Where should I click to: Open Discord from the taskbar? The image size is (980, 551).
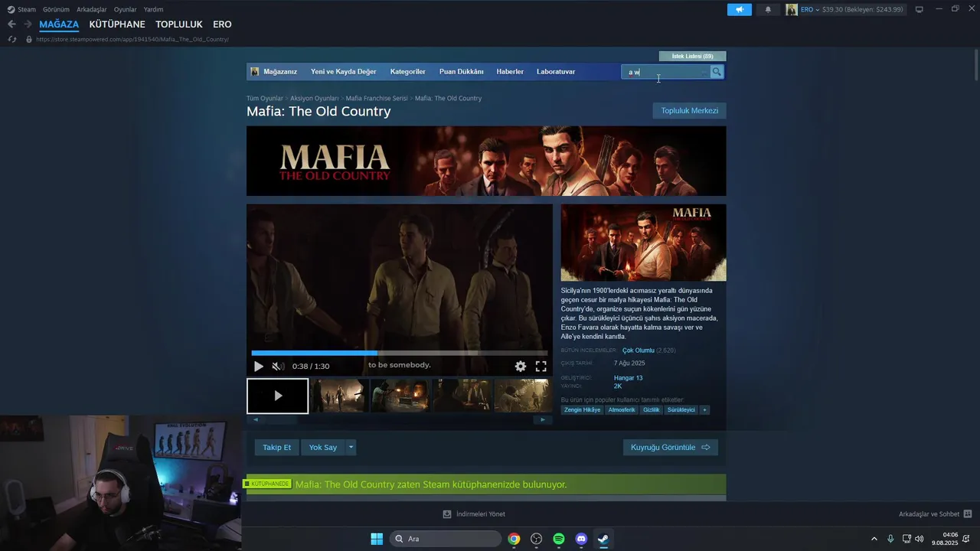pyautogui.click(x=581, y=539)
